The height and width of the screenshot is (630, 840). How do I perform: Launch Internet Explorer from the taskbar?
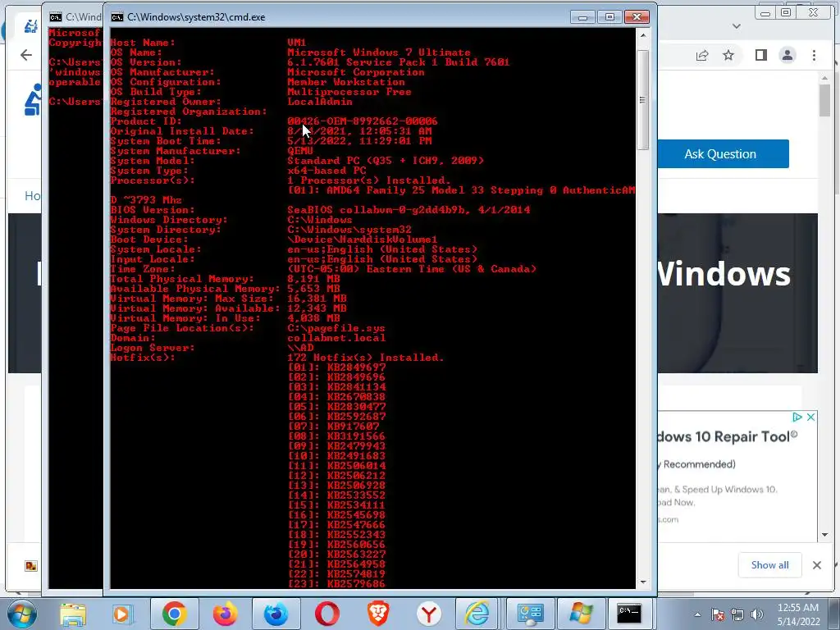click(478, 614)
